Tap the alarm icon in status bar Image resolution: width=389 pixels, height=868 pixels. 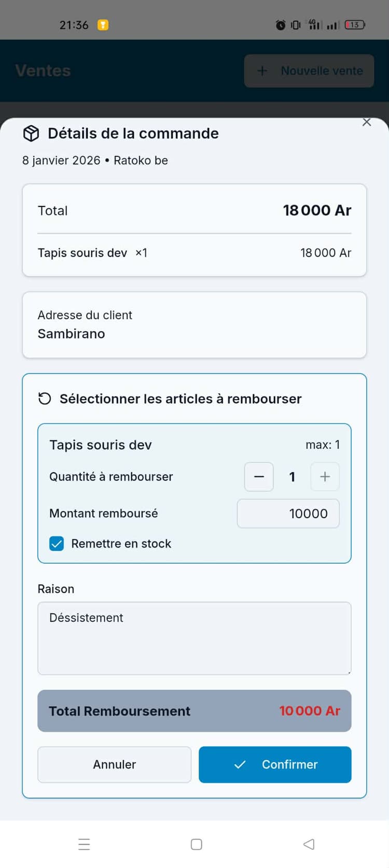pos(281,25)
